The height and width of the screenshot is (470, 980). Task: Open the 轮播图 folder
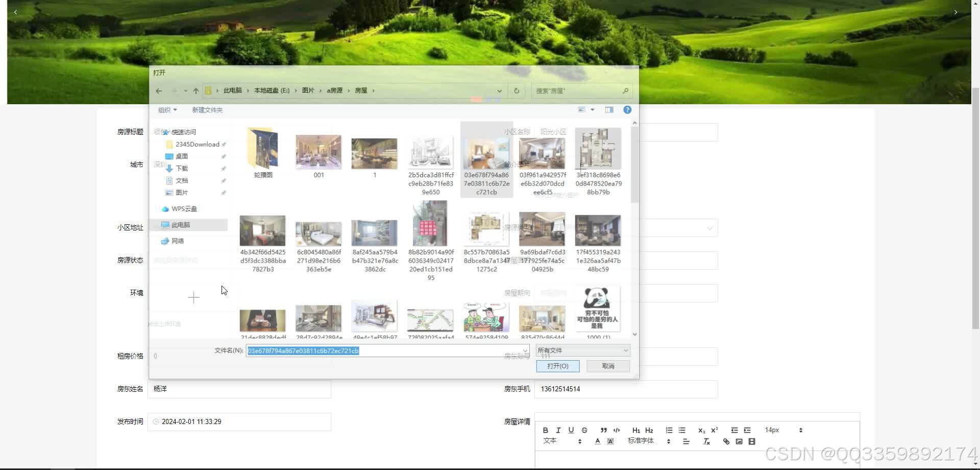point(263,152)
